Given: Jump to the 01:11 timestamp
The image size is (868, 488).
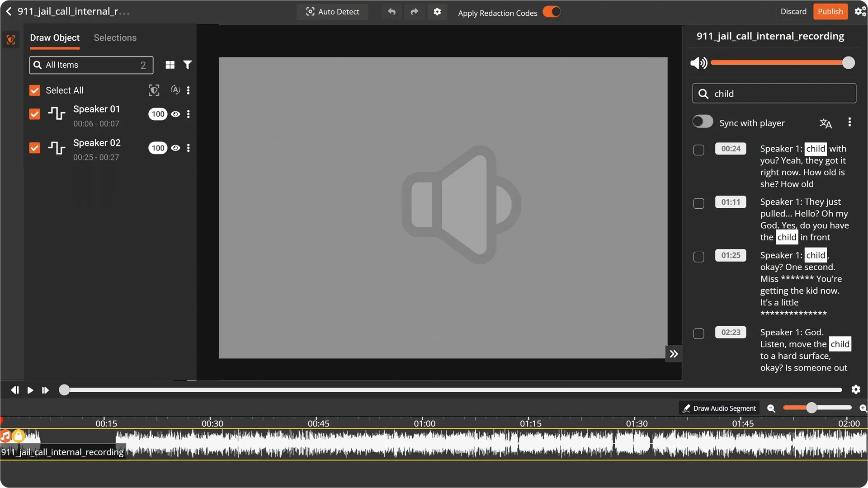Looking at the screenshot, I should 731,202.
